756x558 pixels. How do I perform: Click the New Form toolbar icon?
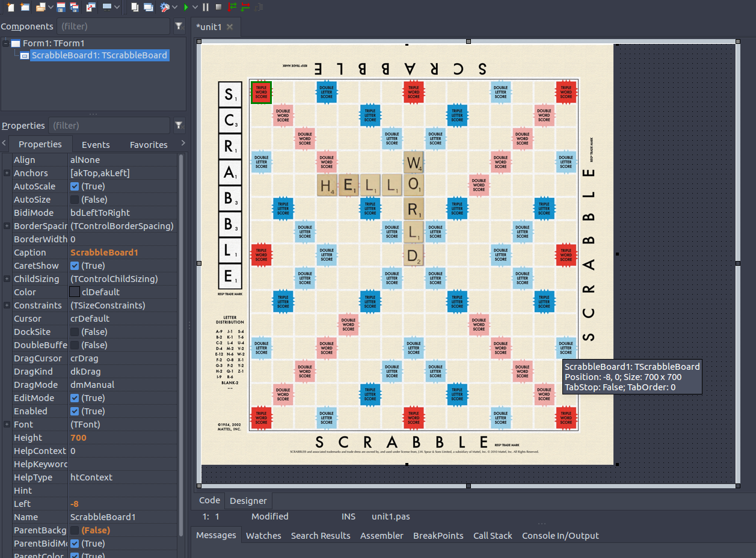[25, 7]
